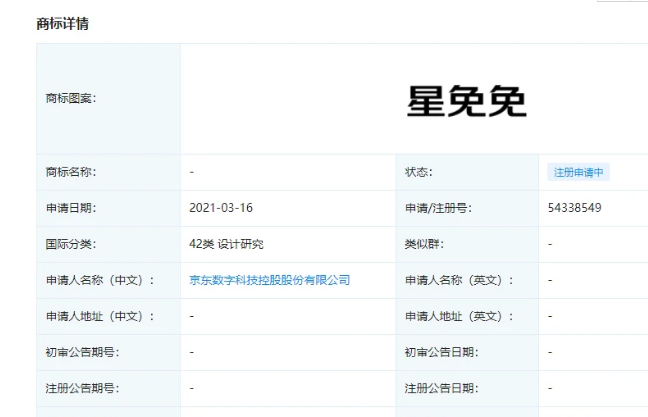The height and width of the screenshot is (417, 648).
Task: Open applicant link 京东数字科技控股股份有限公司
Action: point(269,280)
